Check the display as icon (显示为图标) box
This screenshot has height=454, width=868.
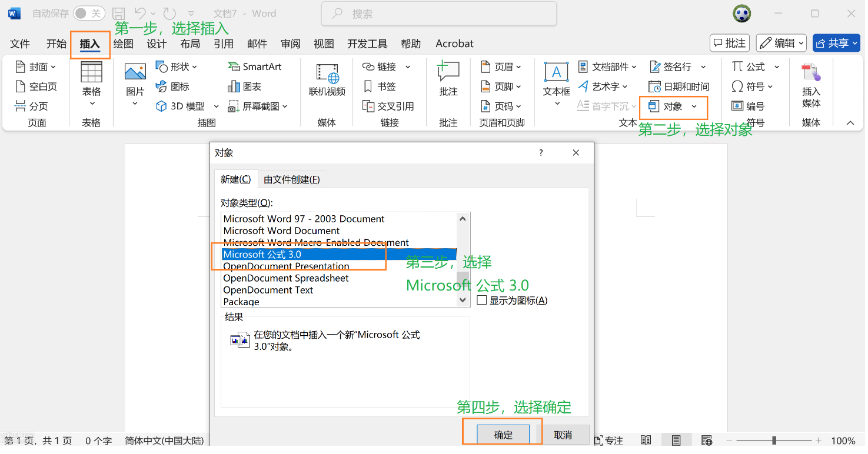coord(481,301)
